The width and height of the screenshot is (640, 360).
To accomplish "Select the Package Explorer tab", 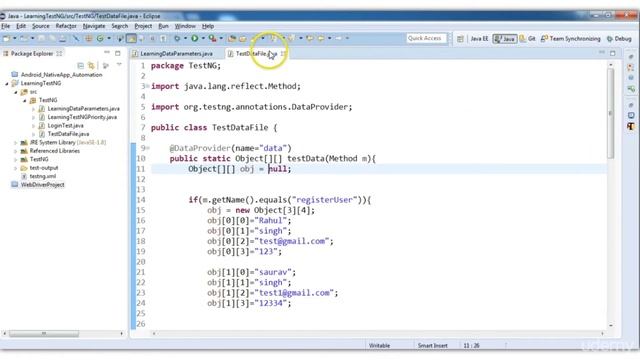I will pos(32,53).
